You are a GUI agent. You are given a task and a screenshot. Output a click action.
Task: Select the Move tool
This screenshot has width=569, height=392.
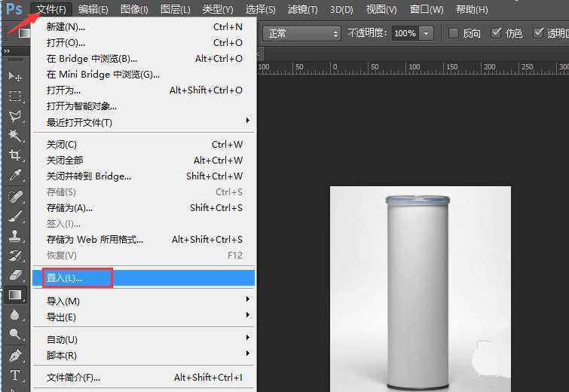pos(14,77)
